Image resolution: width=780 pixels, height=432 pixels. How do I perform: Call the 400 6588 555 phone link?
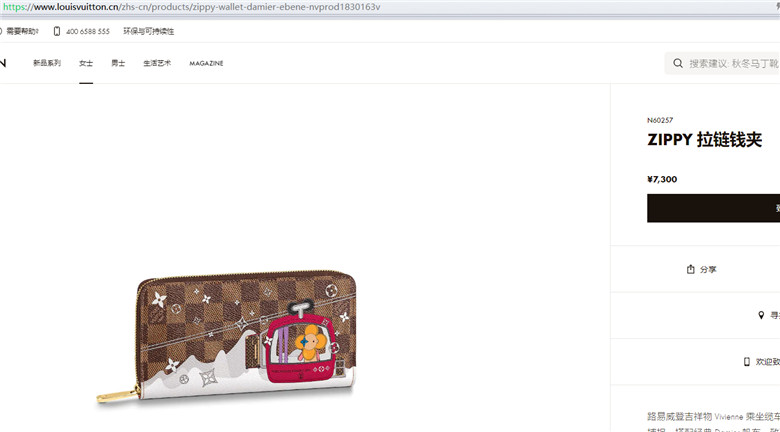(x=88, y=31)
